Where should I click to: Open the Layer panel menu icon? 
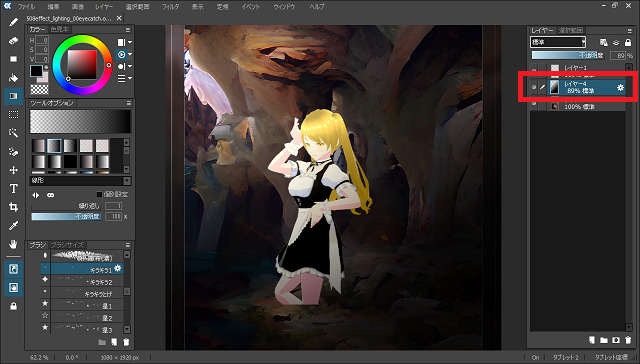(629, 31)
